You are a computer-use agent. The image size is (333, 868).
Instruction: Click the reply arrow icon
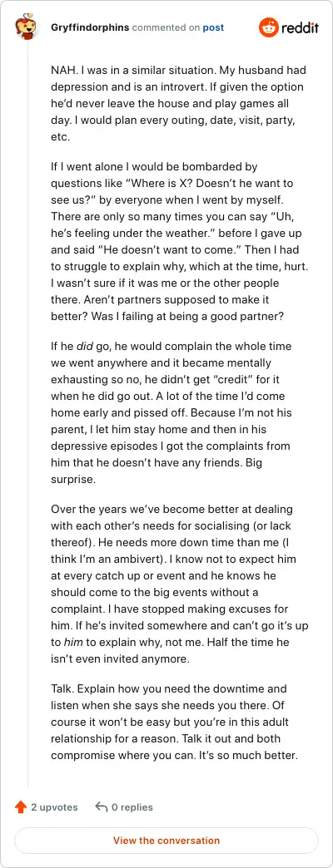[x=102, y=807]
